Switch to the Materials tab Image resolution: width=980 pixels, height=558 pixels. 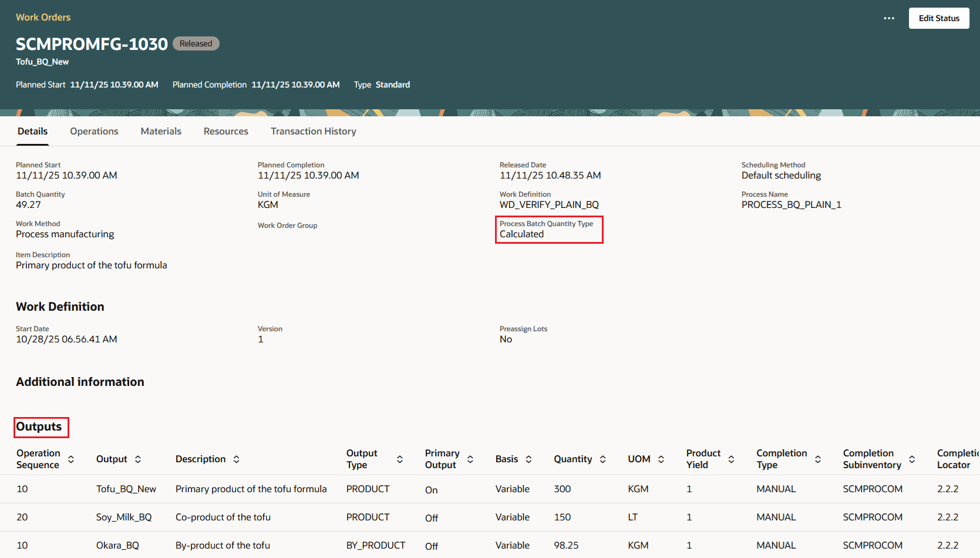(160, 131)
